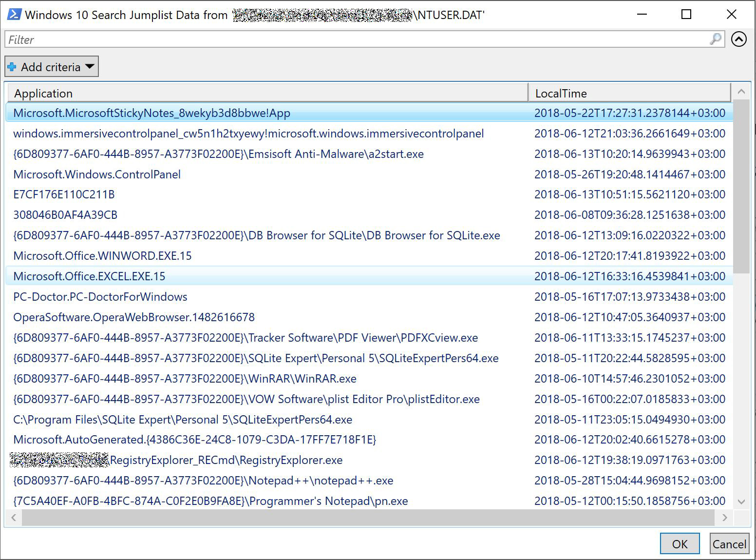Click the vertical scrollbar down arrow
756x560 pixels.
741,502
